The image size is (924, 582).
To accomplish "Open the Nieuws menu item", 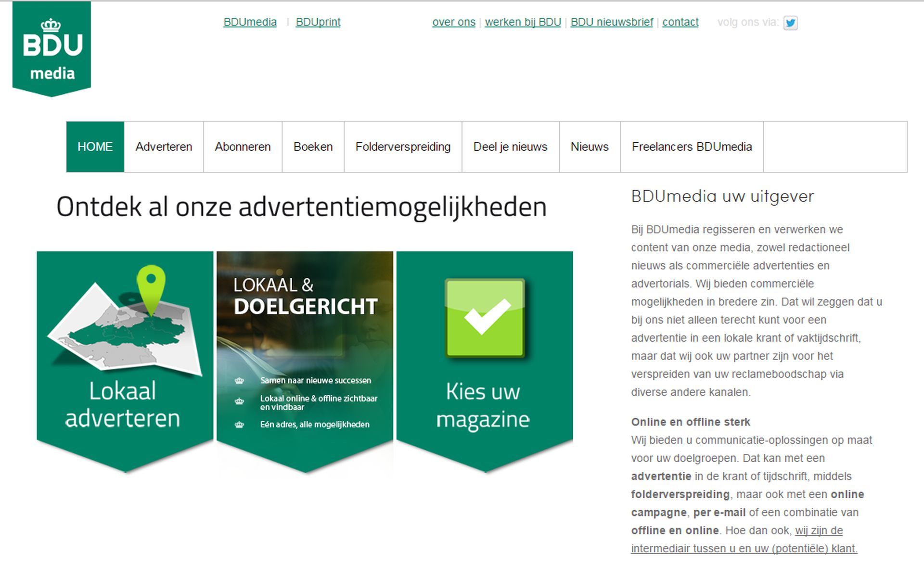I will click(590, 147).
